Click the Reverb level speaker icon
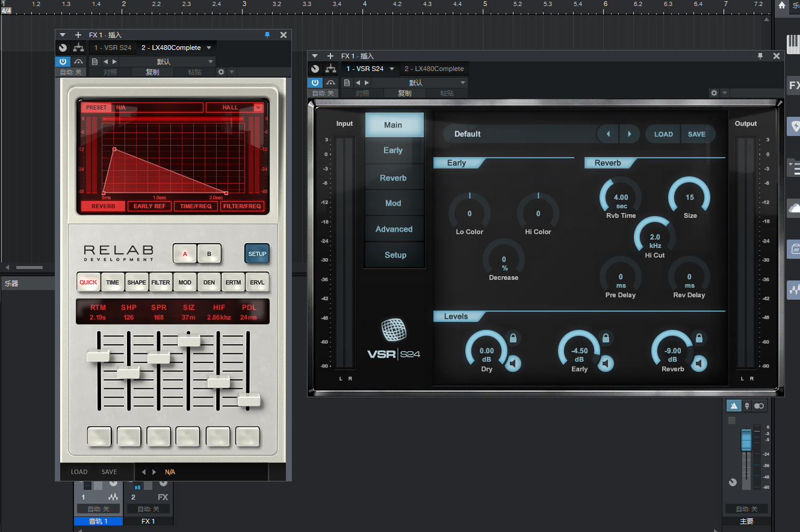800x532 pixels. point(699,363)
